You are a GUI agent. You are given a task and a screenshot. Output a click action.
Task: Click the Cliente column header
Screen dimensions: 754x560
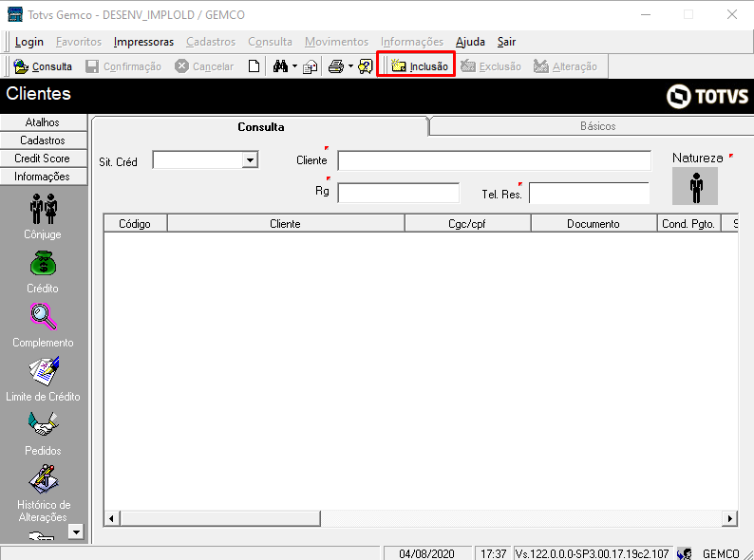(286, 223)
